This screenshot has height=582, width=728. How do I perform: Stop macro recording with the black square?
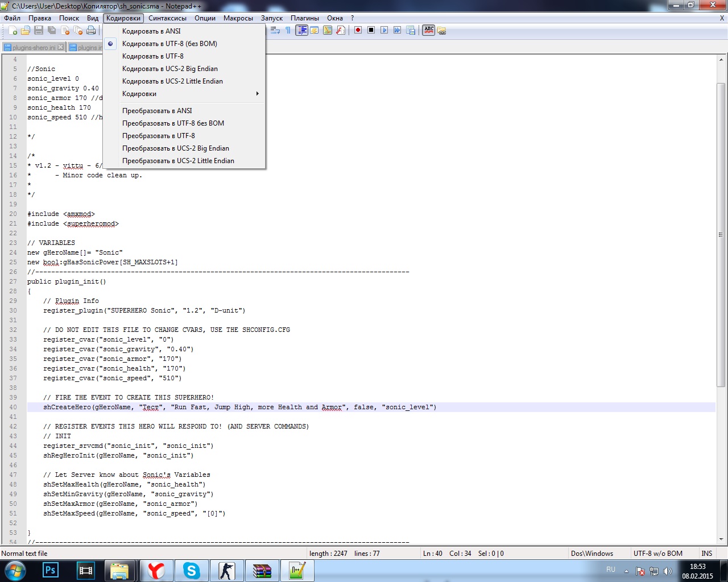(x=371, y=30)
